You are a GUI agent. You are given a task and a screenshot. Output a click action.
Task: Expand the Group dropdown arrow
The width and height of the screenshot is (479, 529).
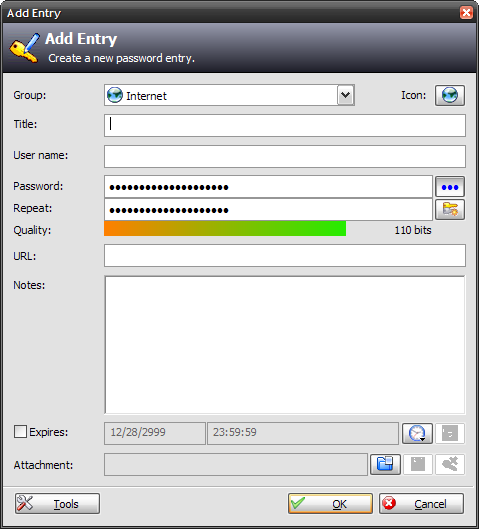(345, 95)
